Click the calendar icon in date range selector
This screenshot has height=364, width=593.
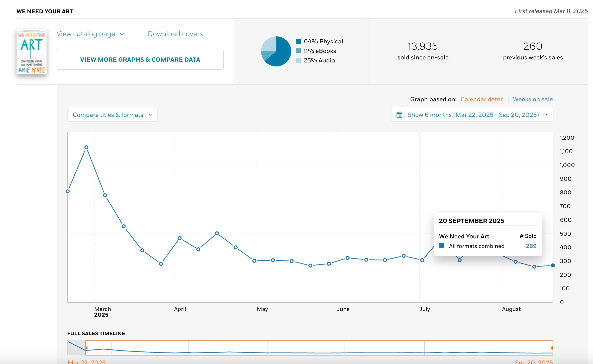click(399, 115)
